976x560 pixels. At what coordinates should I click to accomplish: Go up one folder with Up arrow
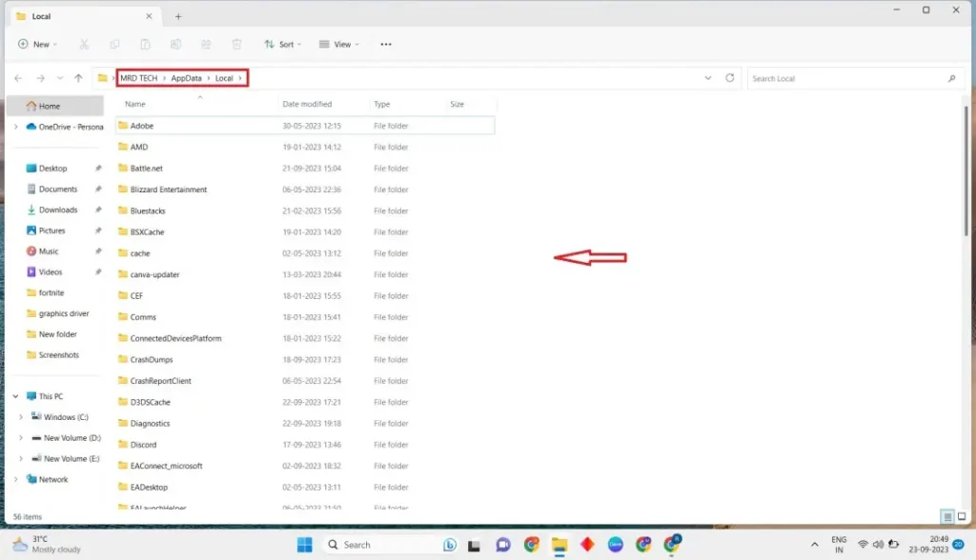click(x=78, y=78)
